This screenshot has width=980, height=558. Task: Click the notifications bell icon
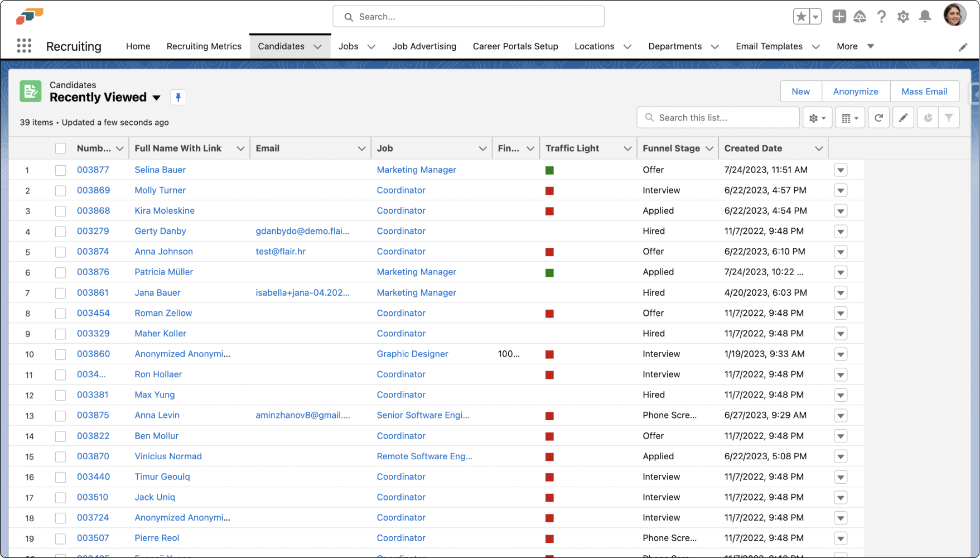pos(925,17)
